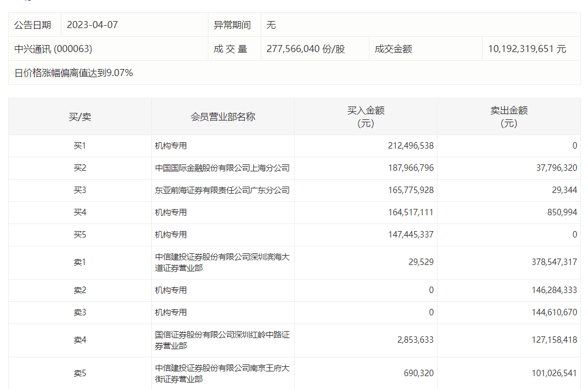Select the 无 value beside 异常期间
Viewport: 588px width, 389px height.
click(271, 25)
